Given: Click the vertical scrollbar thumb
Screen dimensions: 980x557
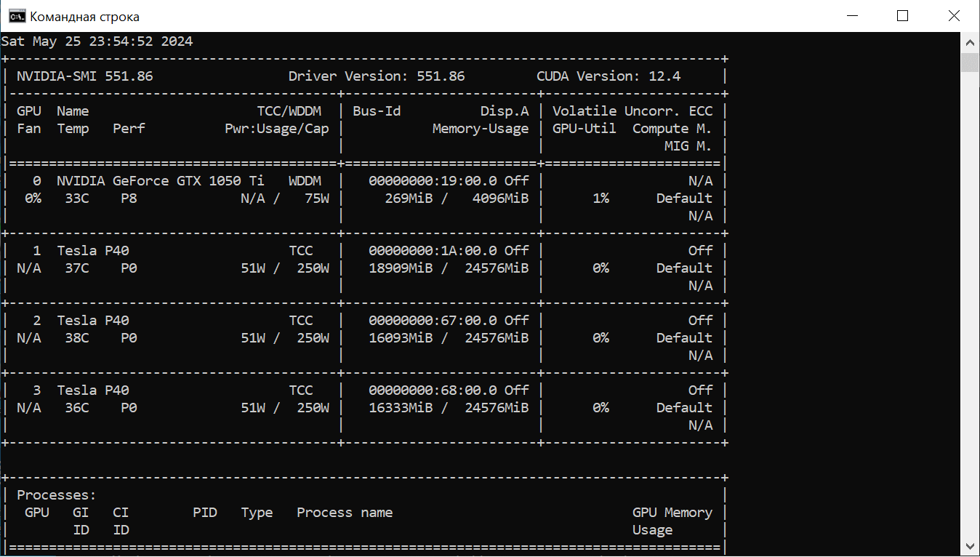Looking at the screenshot, I should click(x=970, y=62).
